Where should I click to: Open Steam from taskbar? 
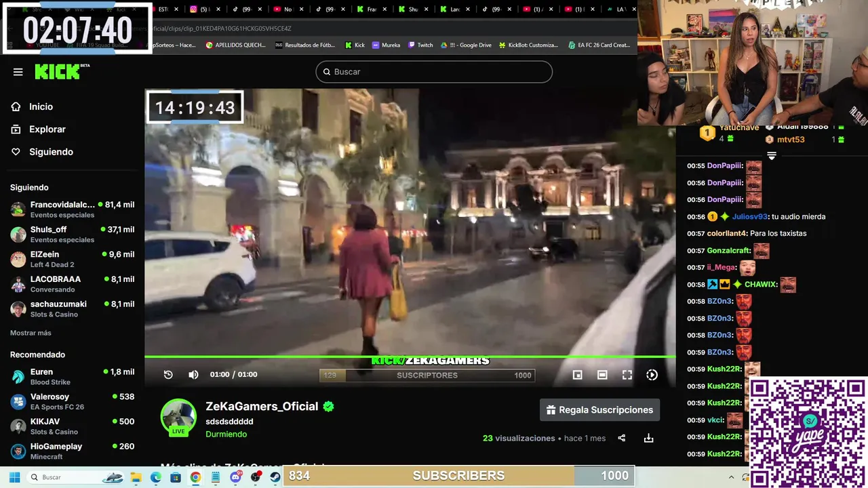click(275, 477)
